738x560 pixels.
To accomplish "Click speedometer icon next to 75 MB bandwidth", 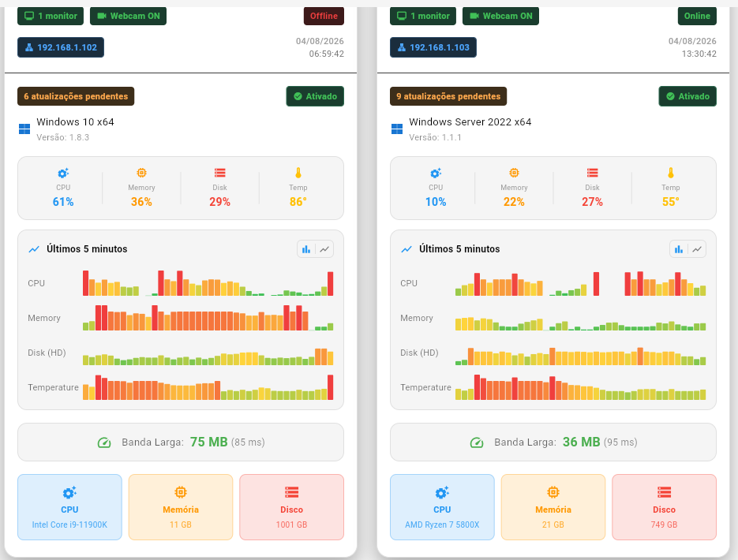I will (x=104, y=442).
